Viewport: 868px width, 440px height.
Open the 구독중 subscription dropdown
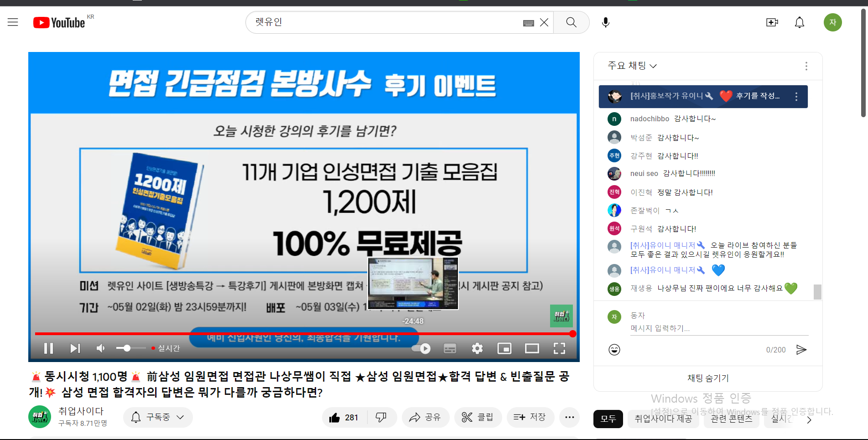coord(158,417)
